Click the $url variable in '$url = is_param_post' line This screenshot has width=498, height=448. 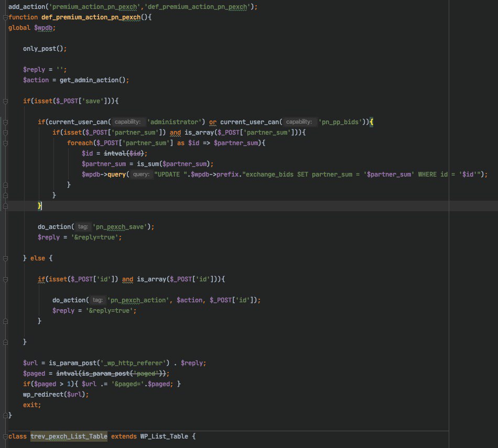(x=30, y=363)
